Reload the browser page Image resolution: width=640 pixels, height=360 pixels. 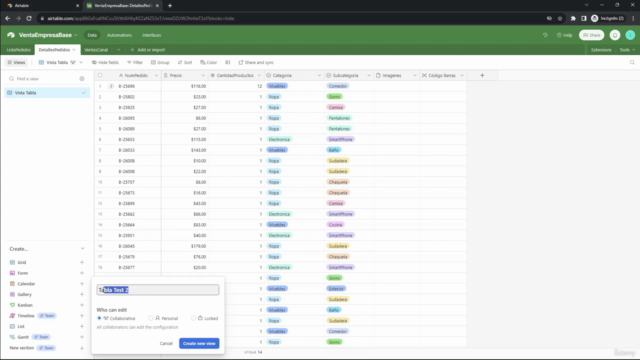[x=29, y=18]
